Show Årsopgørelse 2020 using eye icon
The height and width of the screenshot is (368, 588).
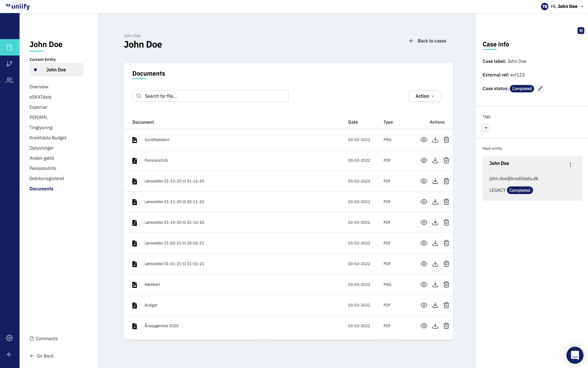click(424, 326)
